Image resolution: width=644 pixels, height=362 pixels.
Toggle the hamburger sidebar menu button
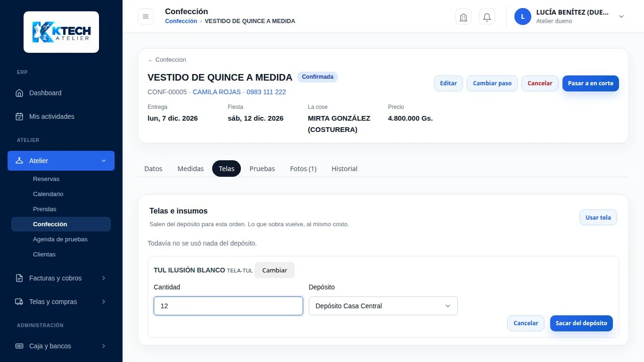coord(146,16)
